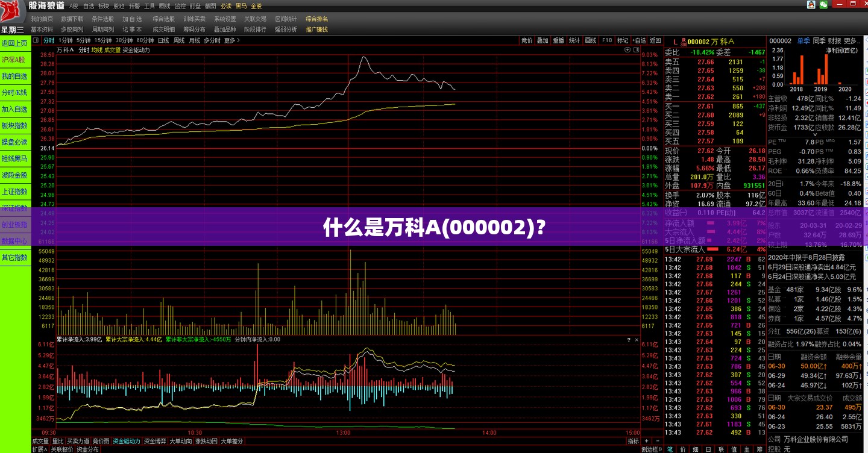Select the 多分时 multi-day view
868x453 pixels.
click(x=212, y=40)
